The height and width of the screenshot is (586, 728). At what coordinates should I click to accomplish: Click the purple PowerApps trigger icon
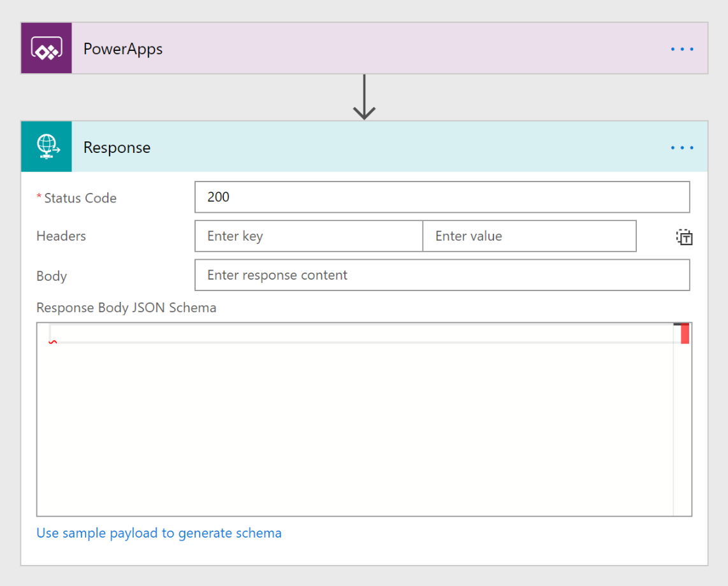coord(46,49)
